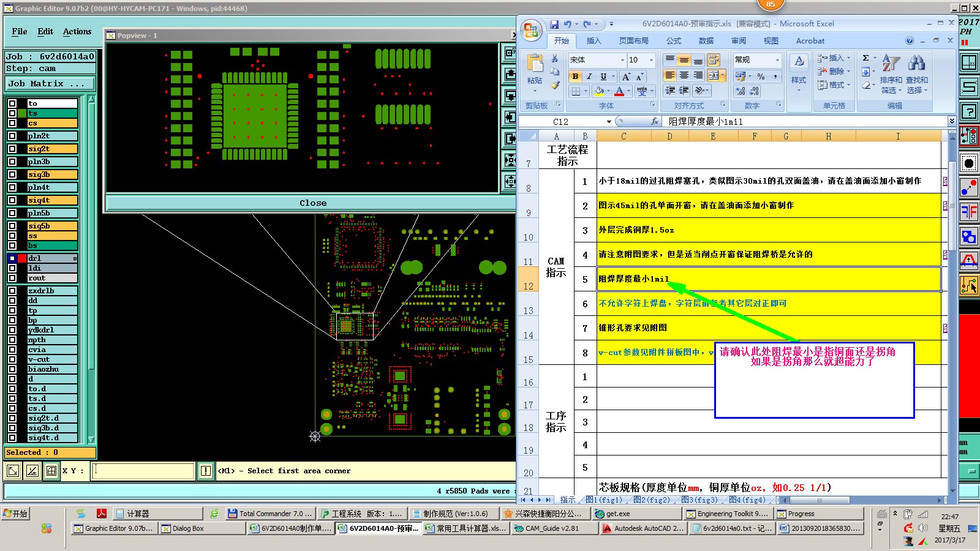Open the Actions menu in Graphic Editor
The height and width of the screenshot is (551, 980).
click(77, 31)
